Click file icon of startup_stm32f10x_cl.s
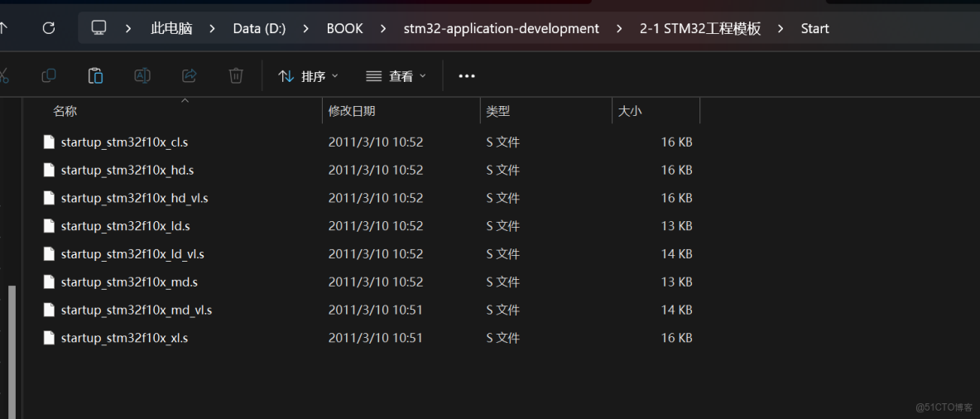This screenshot has height=419, width=980. pyautogui.click(x=49, y=142)
